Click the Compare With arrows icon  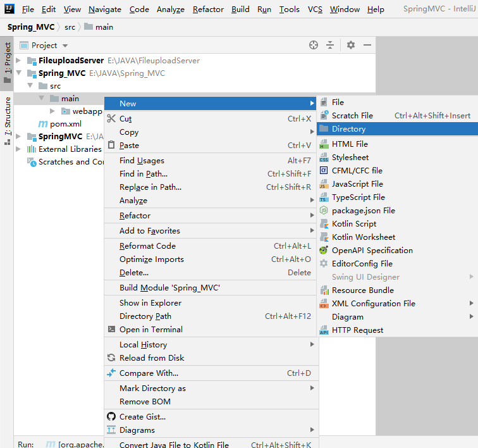(x=111, y=373)
